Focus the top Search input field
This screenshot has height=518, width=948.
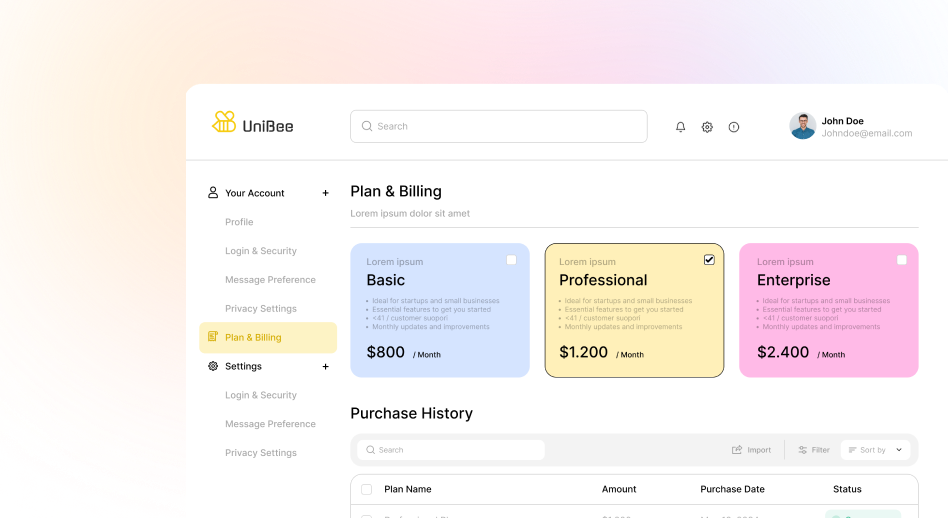click(498, 126)
